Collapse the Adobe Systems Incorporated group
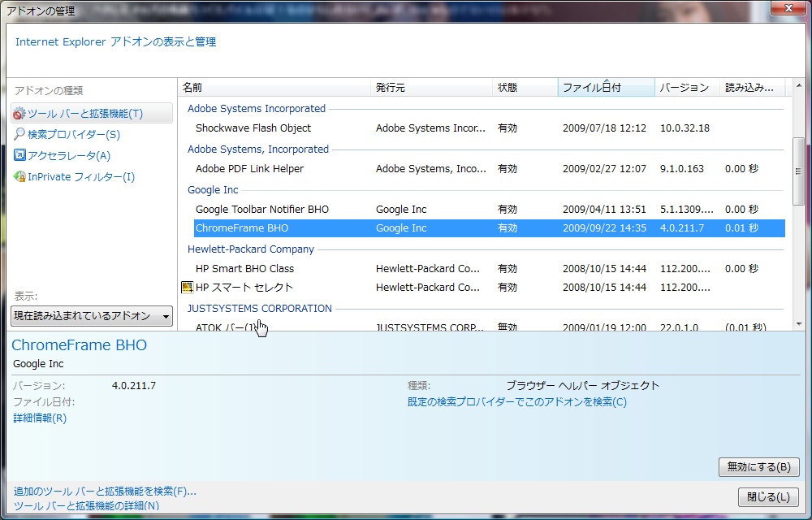Image resolution: width=812 pixels, height=520 pixels. (257, 108)
